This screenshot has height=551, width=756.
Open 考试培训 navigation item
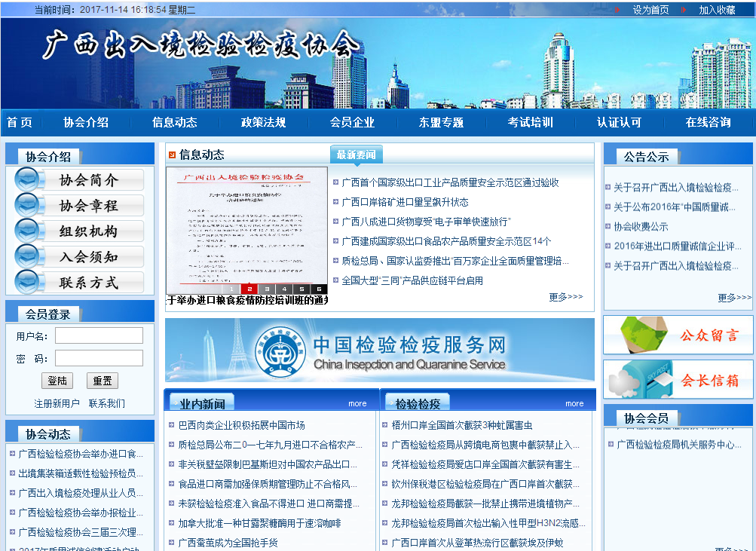530,122
